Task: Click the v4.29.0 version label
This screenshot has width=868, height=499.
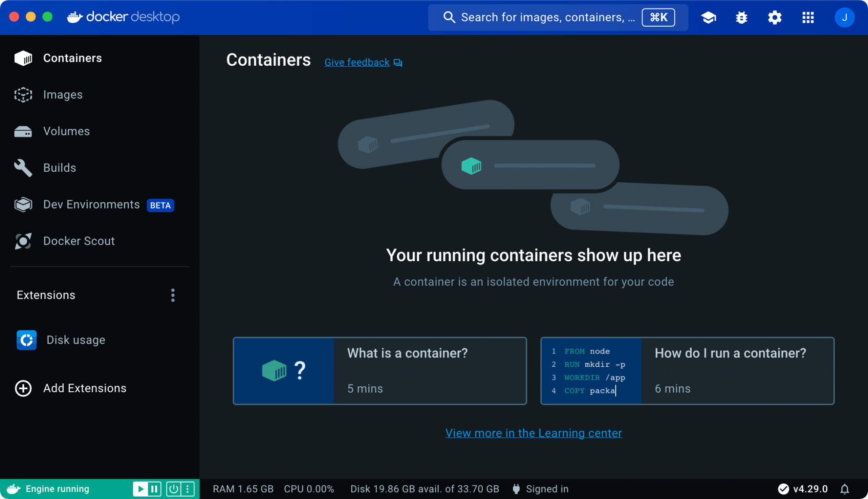Action: pos(810,489)
